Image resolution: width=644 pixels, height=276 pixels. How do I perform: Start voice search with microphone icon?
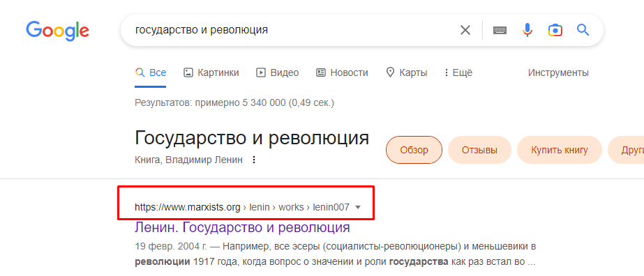[x=527, y=30]
